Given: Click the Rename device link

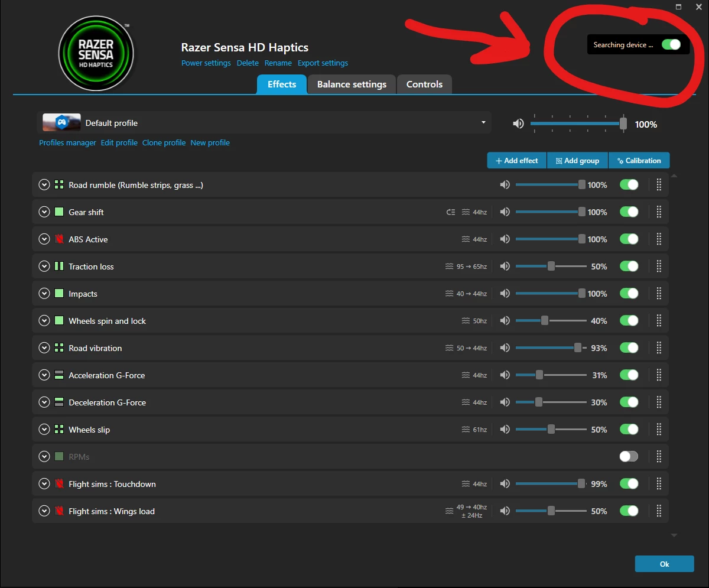Looking at the screenshot, I should tap(278, 63).
